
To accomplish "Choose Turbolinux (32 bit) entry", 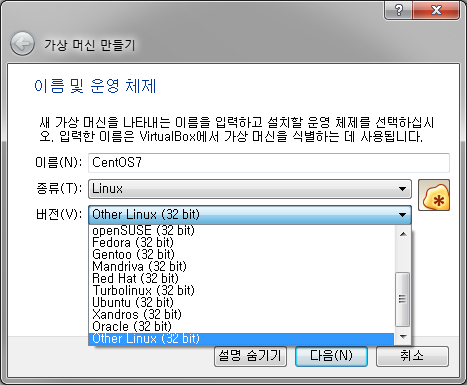I will tap(241, 290).
